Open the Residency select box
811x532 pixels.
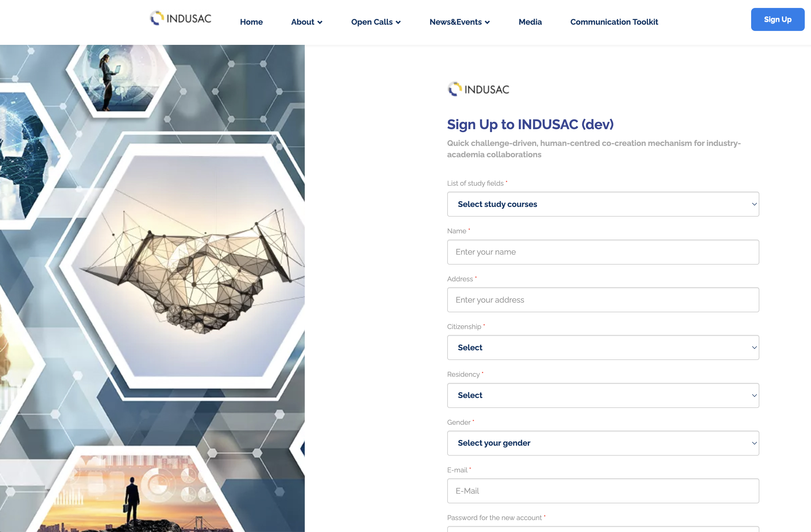[x=602, y=395]
